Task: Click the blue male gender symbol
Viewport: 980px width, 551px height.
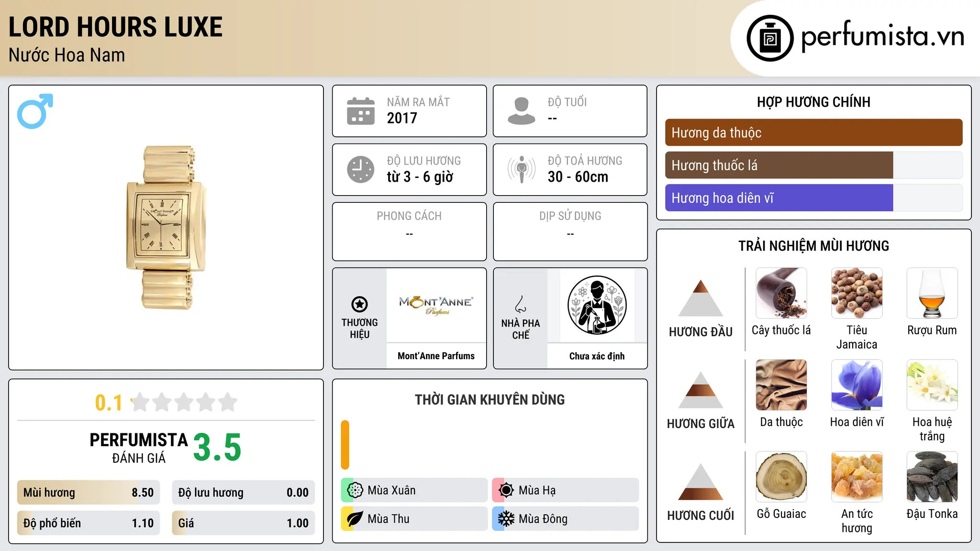Action: 35,111
